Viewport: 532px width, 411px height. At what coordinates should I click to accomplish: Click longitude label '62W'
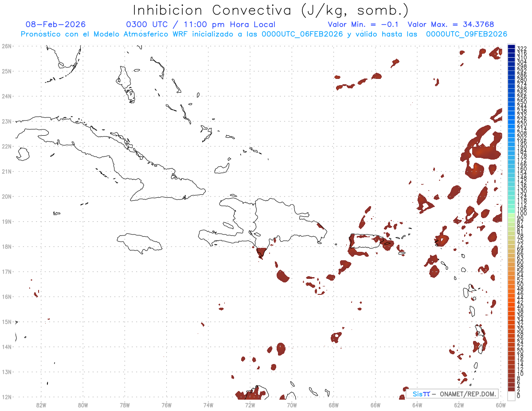point(459,404)
